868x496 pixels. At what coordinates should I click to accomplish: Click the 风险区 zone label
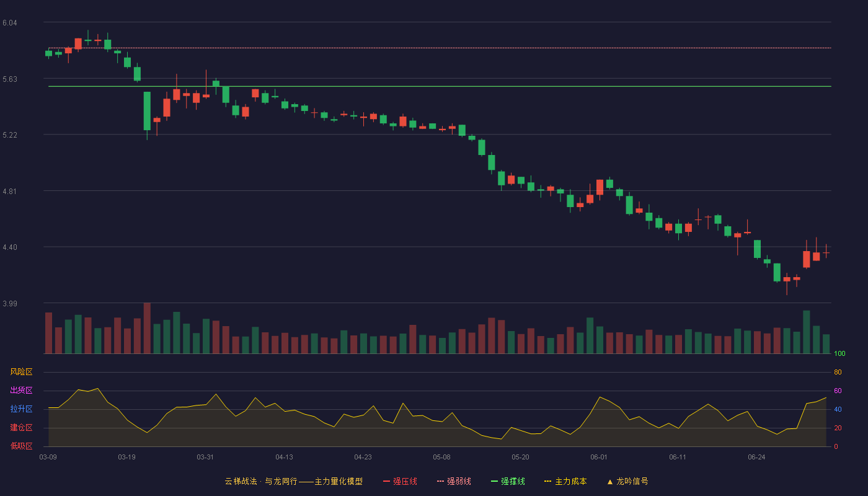pos(21,372)
